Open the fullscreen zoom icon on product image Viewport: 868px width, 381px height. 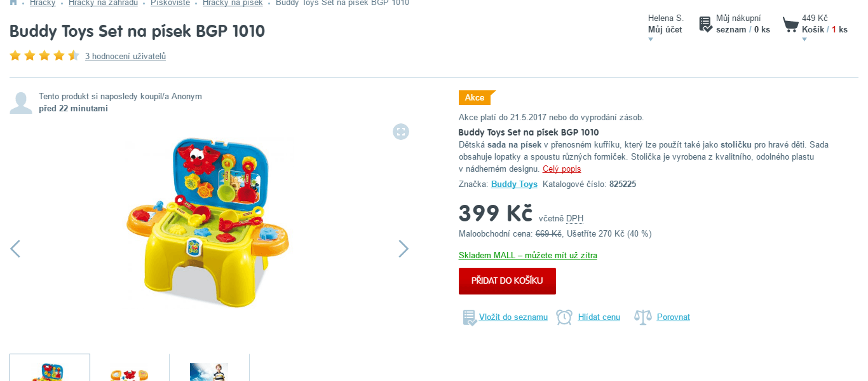[401, 132]
